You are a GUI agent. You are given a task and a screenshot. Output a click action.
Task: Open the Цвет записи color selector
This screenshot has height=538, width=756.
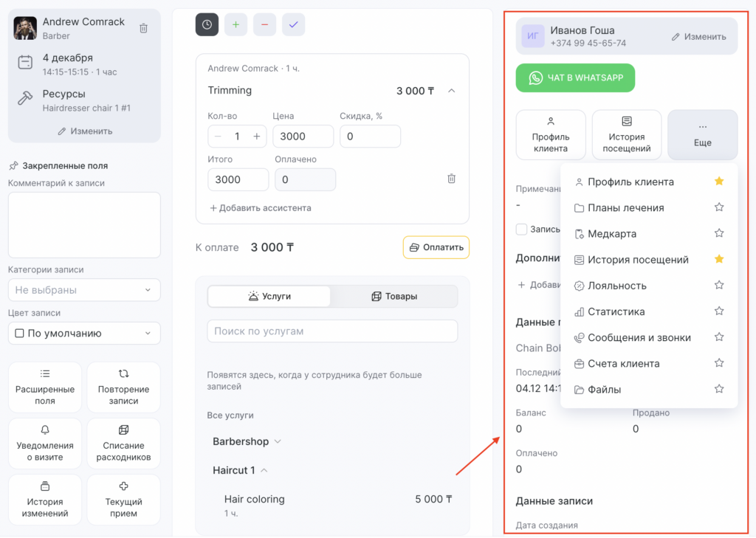(84, 333)
